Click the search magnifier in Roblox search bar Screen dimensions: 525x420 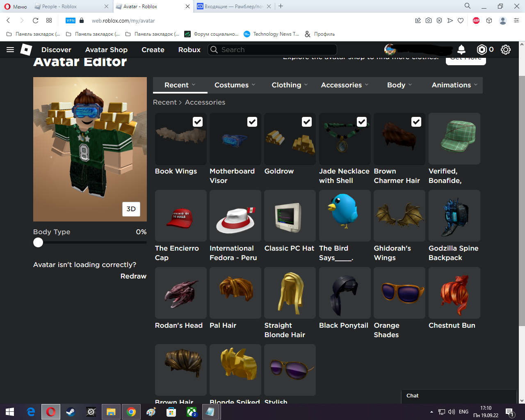(x=214, y=50)
